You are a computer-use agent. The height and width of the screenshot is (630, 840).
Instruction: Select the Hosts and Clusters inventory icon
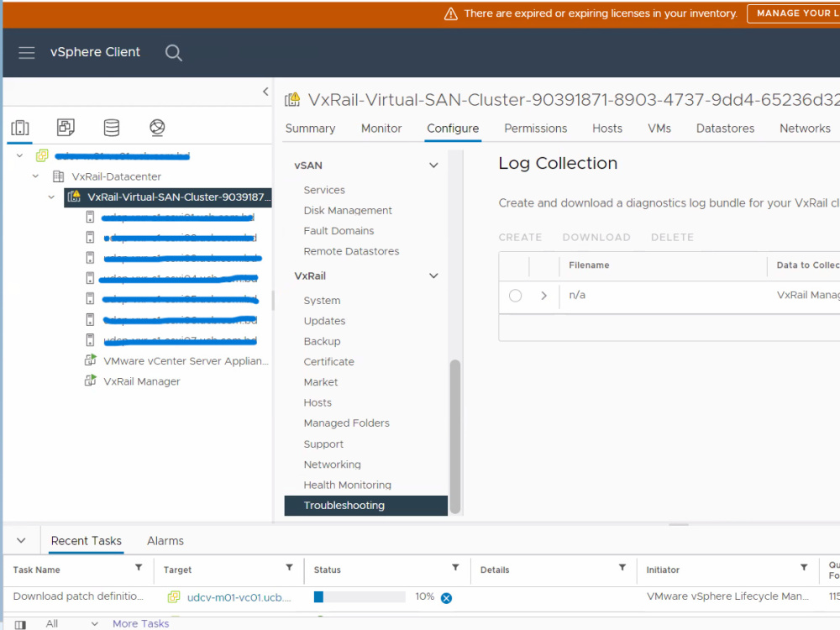(20, 128)
